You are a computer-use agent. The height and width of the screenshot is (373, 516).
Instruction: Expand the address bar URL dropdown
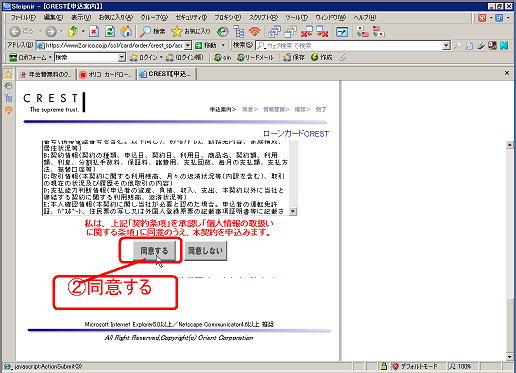[188, 45]
